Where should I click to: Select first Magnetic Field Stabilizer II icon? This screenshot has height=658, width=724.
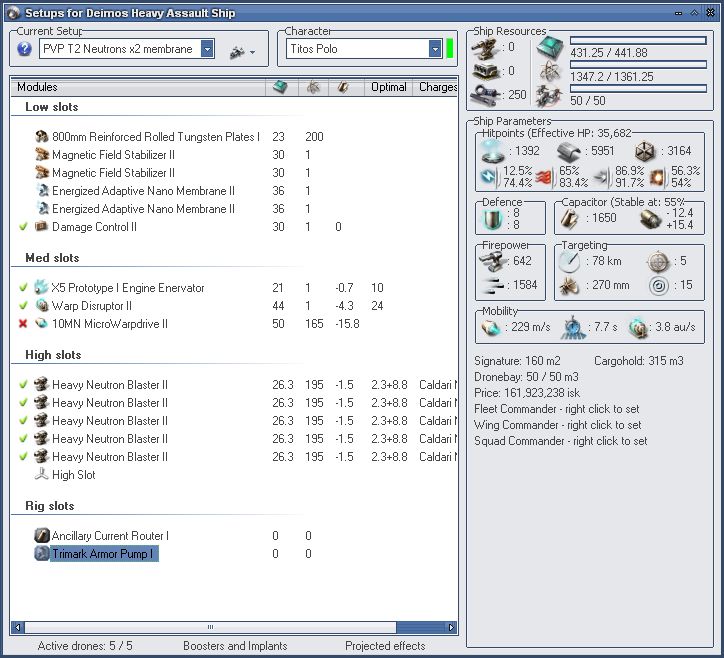pyautogui.click(x=42, y=154)
